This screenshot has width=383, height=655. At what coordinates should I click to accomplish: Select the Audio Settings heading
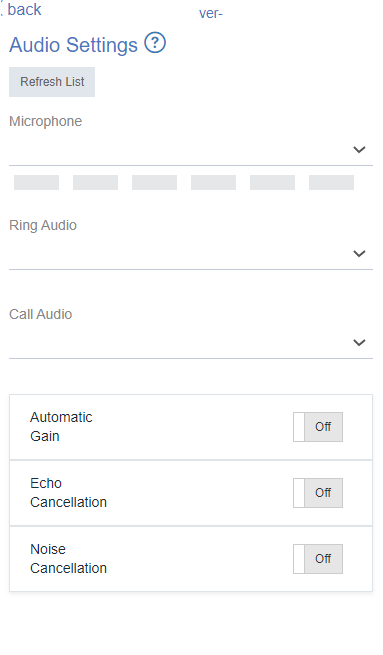[74, 45]
